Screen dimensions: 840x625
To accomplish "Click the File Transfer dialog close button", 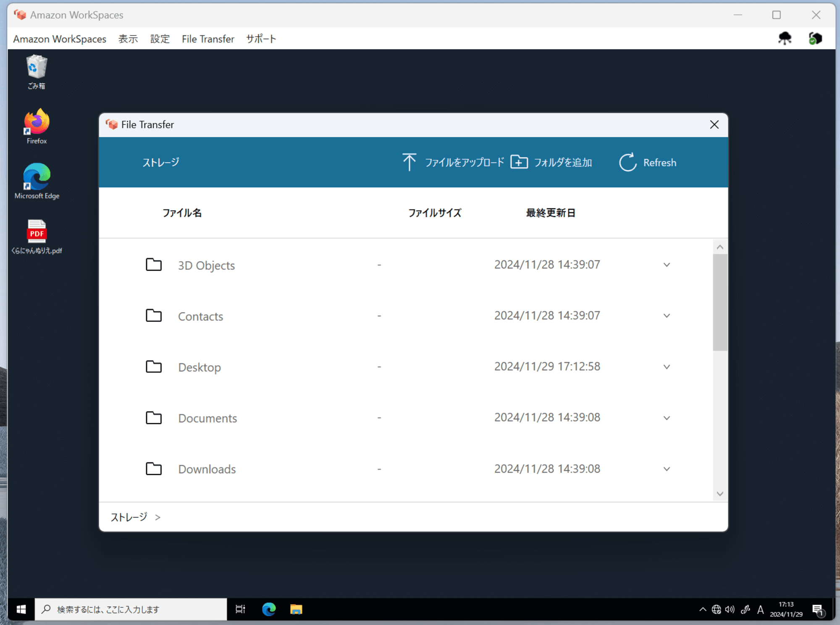I will pyautogui.click(x=715, y=124).
